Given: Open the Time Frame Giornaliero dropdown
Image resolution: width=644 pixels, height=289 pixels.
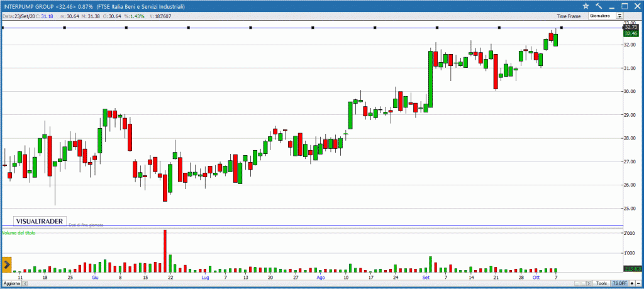Looking at the screenshot, I should [606, 16].
